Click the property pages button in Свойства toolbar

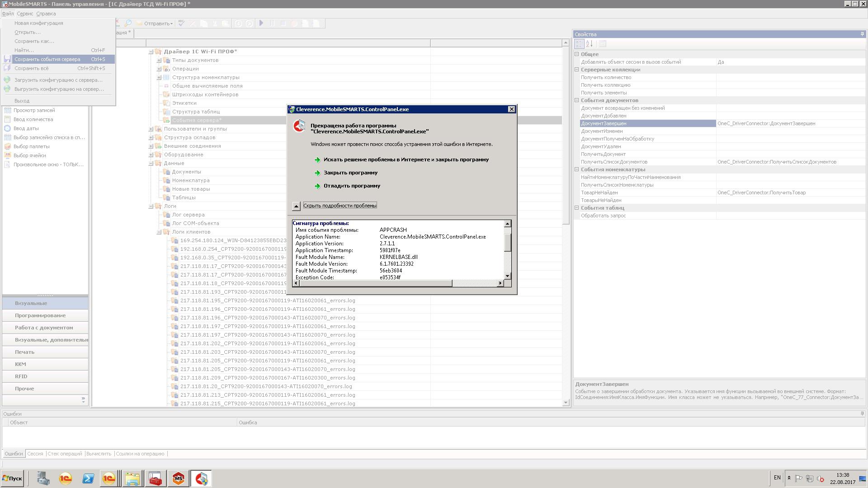[x=602, y=44]
